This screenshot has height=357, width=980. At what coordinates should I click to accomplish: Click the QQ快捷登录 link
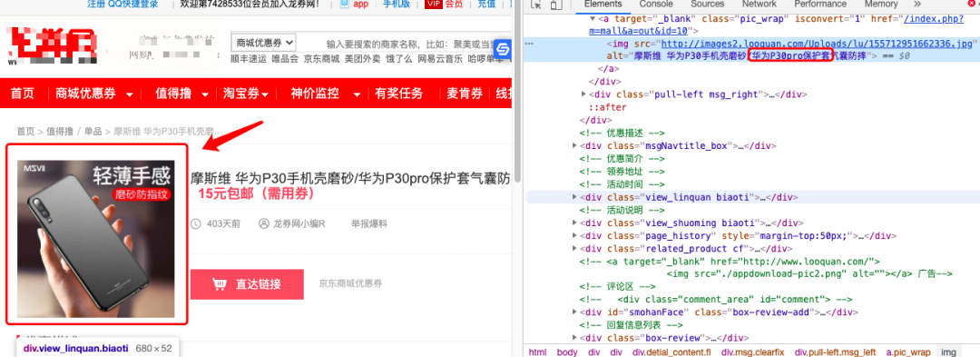click(133, 5)
